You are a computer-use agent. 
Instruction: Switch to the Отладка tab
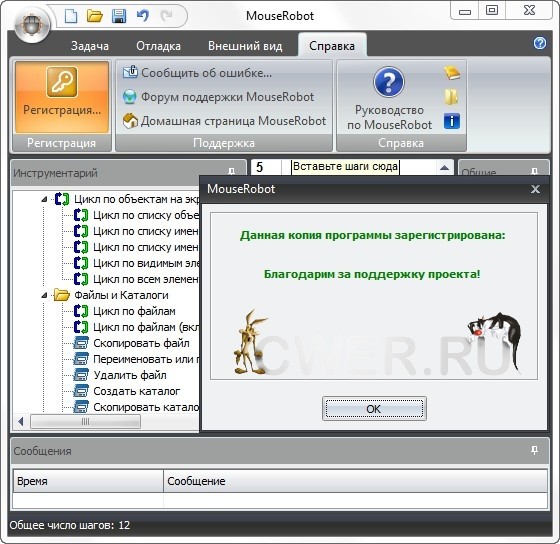[158, 46]
